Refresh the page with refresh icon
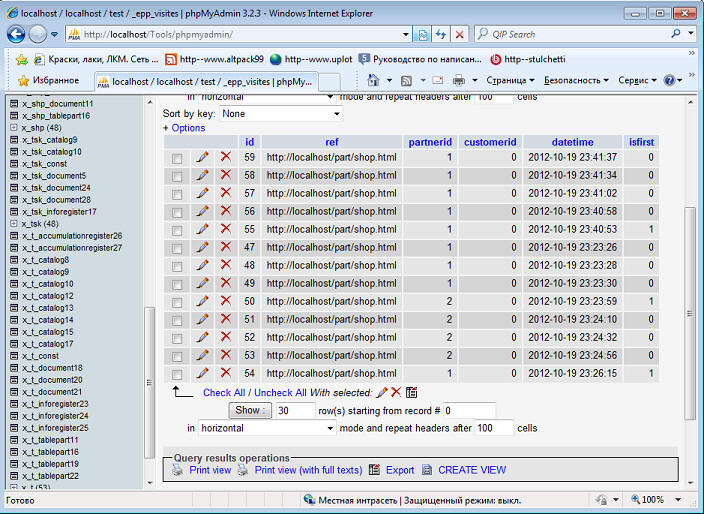This screenshot has height=514, width=704. [x=441, y=34]
